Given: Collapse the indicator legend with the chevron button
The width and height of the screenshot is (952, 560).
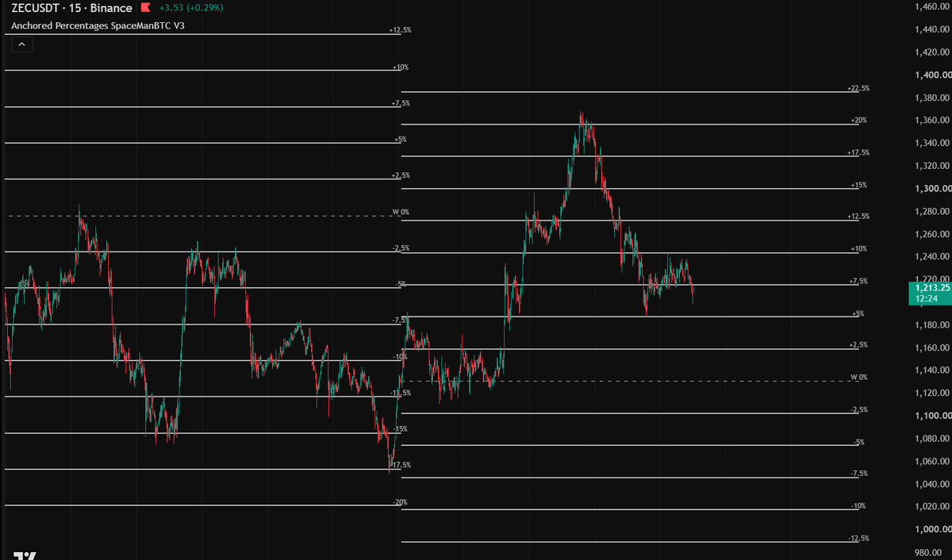Looking at the screenshot, I should pyautogui.click(x=21, y=45).
